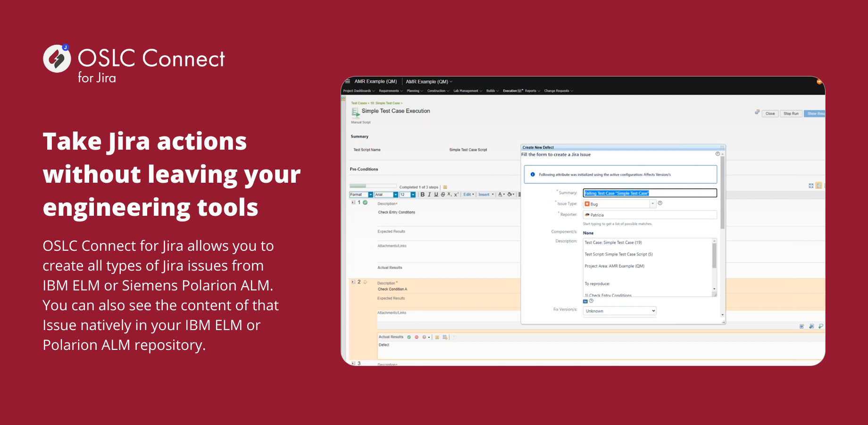
Task: Click the Stop Run button
Action: pyautogui.click(x=791, y=113)
